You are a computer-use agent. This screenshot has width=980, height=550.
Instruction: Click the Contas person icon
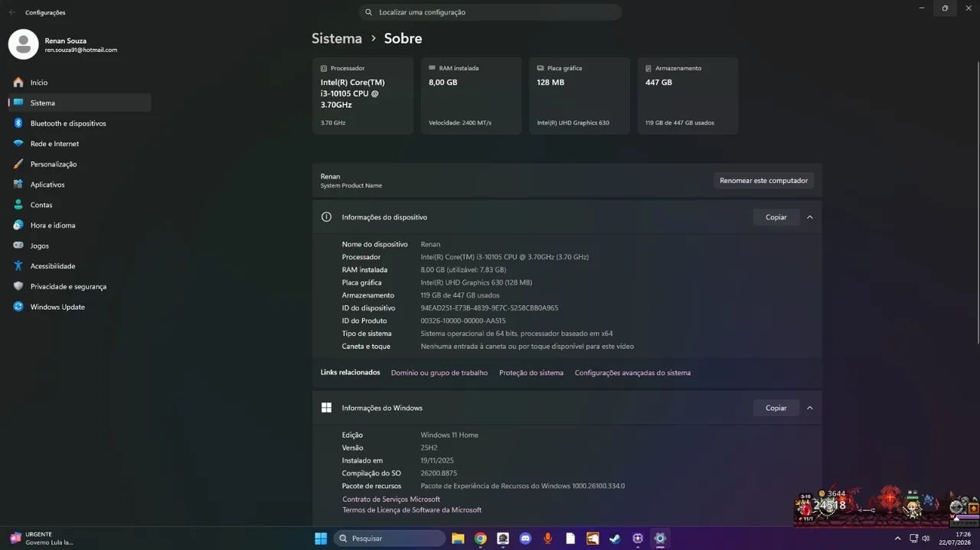(x=18, y=205)
